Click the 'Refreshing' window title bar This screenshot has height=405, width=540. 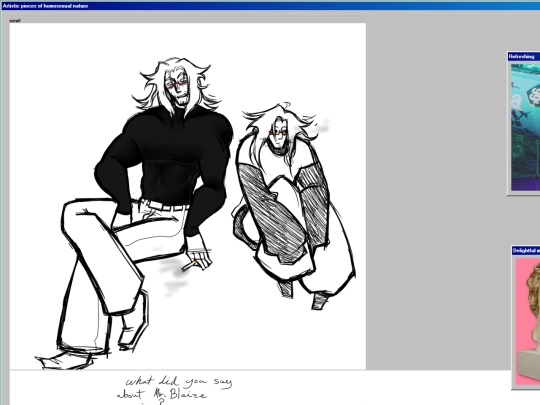coord(524,56)
